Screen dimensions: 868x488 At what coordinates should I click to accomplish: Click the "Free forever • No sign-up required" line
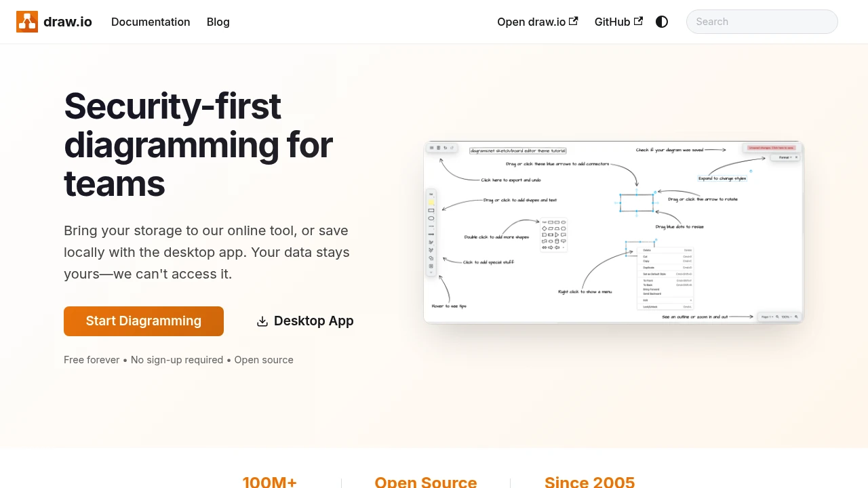point(178,360)
